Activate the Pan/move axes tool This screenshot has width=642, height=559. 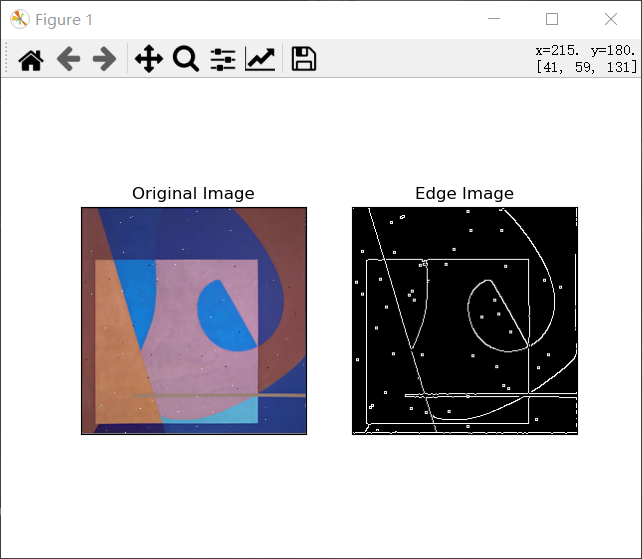pyautogui.click(x=149, y=59)
